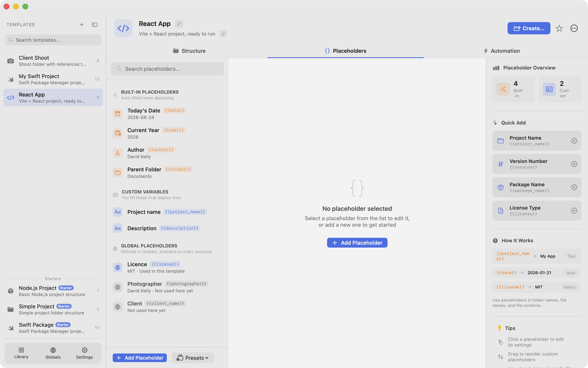This screenshot has width=588, height=368.
Task: Favorite this template with star icon
Action: click(x=559, y=28)
